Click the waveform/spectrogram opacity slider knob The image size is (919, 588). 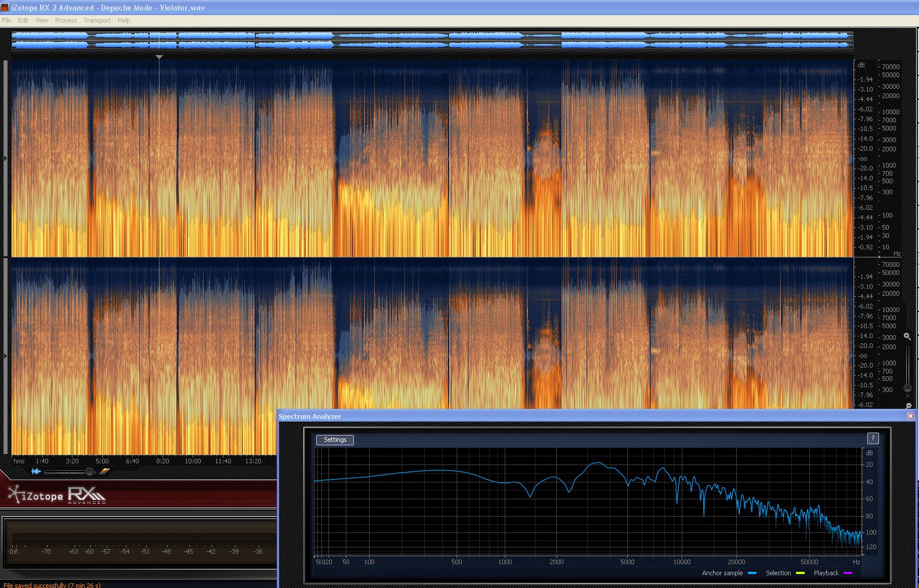click(x=89, y=471)
